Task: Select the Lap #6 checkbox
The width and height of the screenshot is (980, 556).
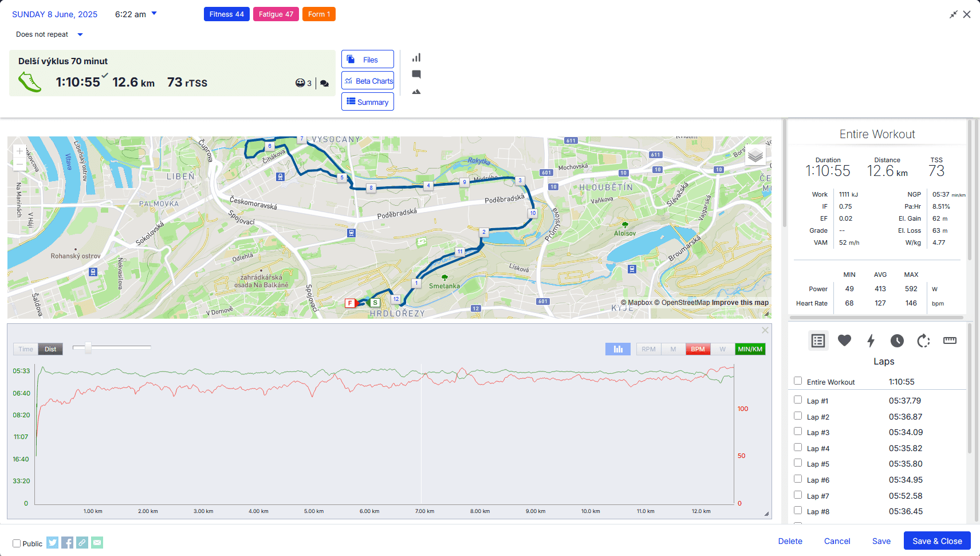Action: pos(798,479)
